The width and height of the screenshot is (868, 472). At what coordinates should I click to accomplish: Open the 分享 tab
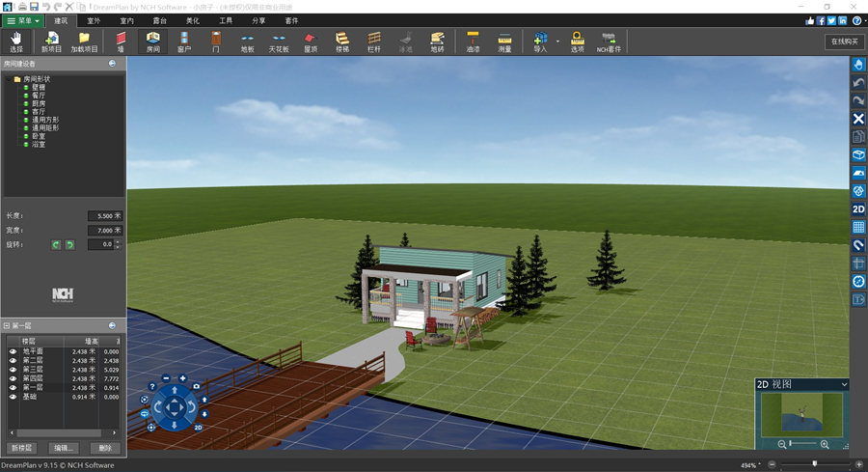point(258,20)
